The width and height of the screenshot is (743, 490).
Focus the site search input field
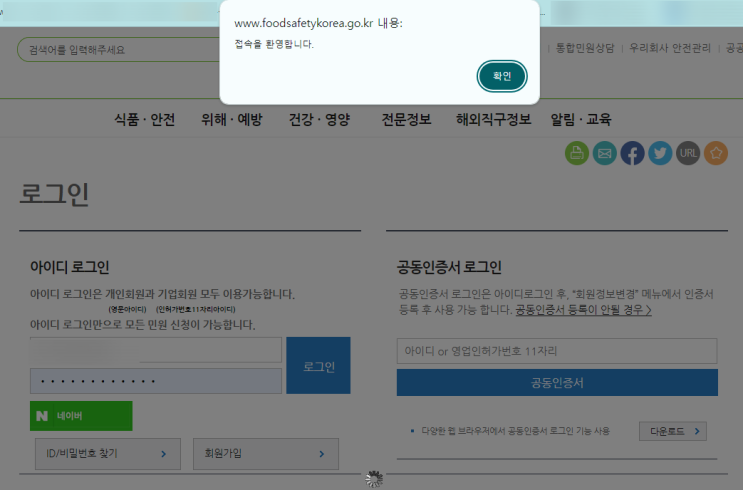click(x=118, y=50)
